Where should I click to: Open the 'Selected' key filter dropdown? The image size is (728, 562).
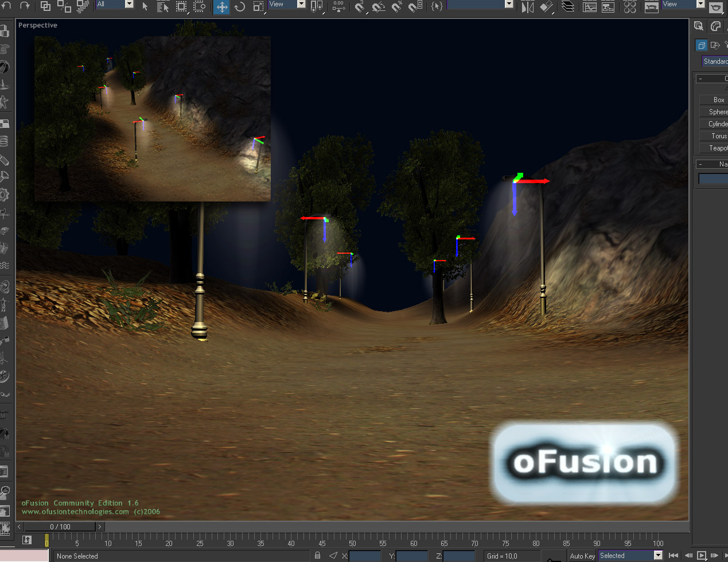(658, 555)
